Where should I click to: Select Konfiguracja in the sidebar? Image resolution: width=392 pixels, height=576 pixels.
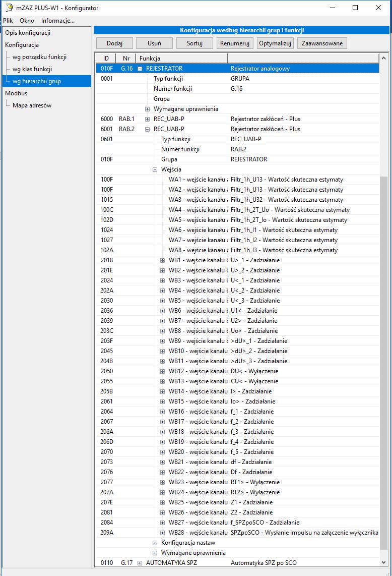coord(22,45)
